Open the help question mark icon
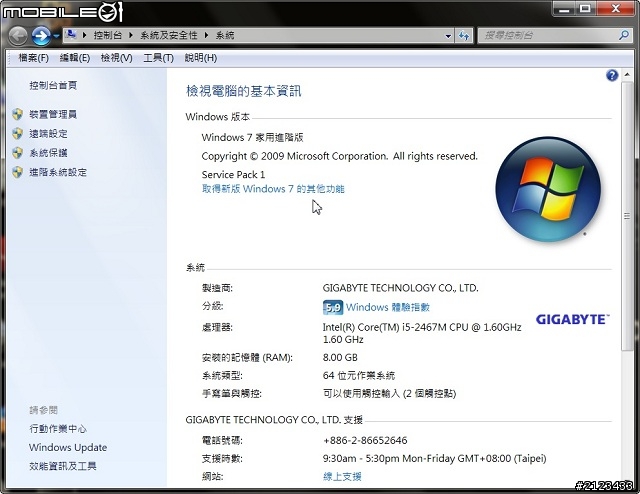The image size is (640, 494). [x=612, y=75]
